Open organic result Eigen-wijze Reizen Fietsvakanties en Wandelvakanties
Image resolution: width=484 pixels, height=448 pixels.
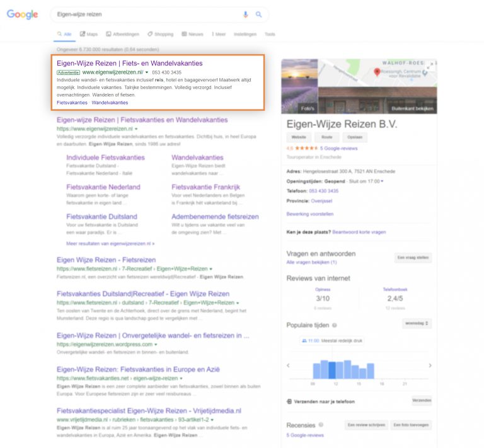point(142,120)
